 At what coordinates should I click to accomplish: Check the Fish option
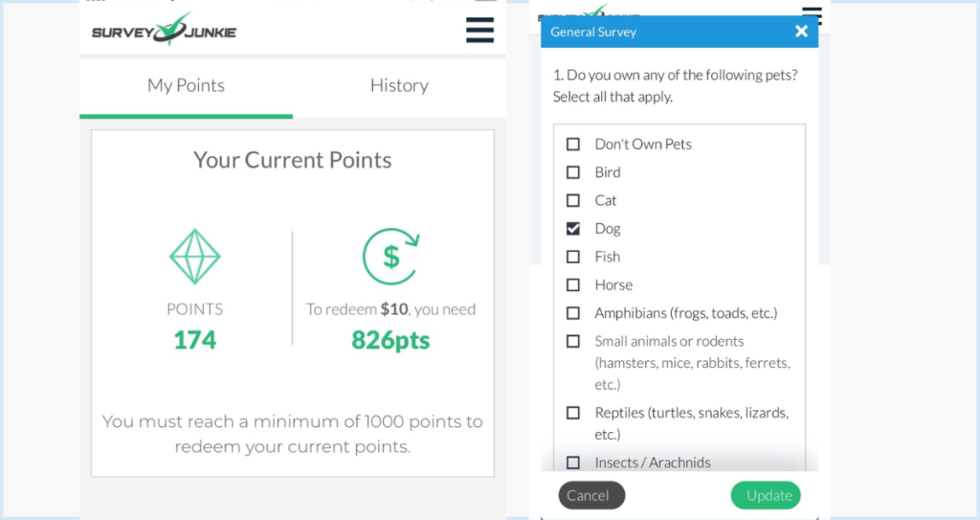click(x=573, y=257)
